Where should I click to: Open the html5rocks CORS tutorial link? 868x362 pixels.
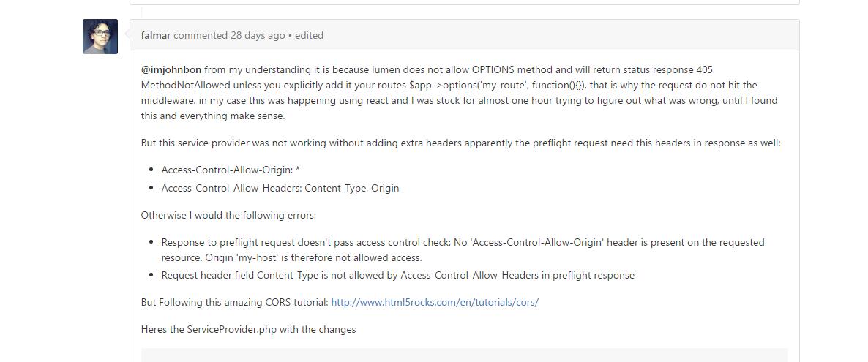(435, 303)
